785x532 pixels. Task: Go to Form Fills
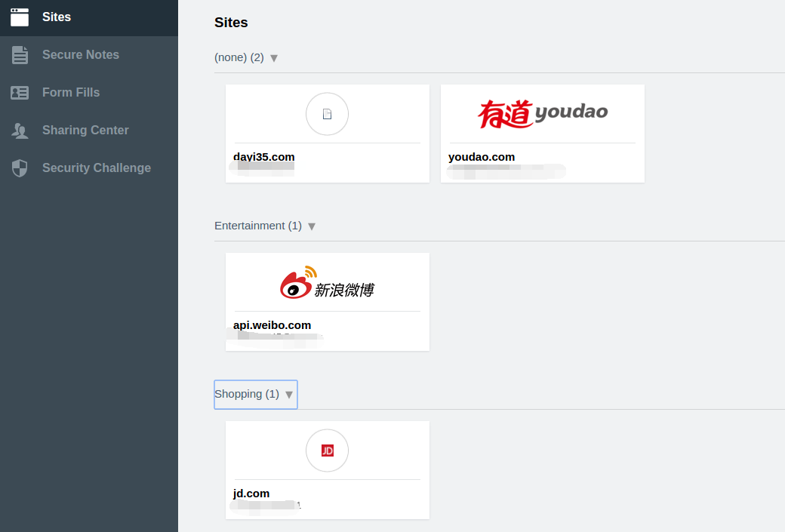pyautogui.click(x=71, y=93)
